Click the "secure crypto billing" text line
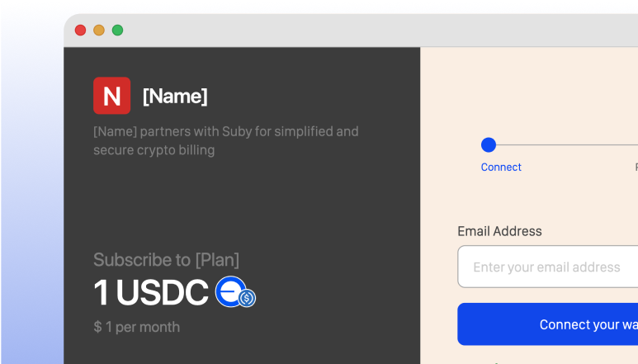Image resolution: width=638 pixels, height=364 pixels. (154, 150)
